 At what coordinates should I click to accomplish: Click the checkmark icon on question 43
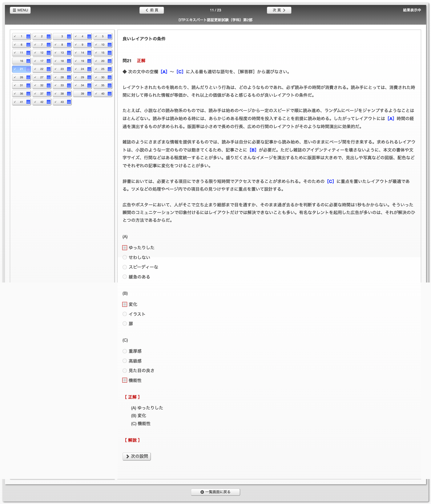point(55,102)
